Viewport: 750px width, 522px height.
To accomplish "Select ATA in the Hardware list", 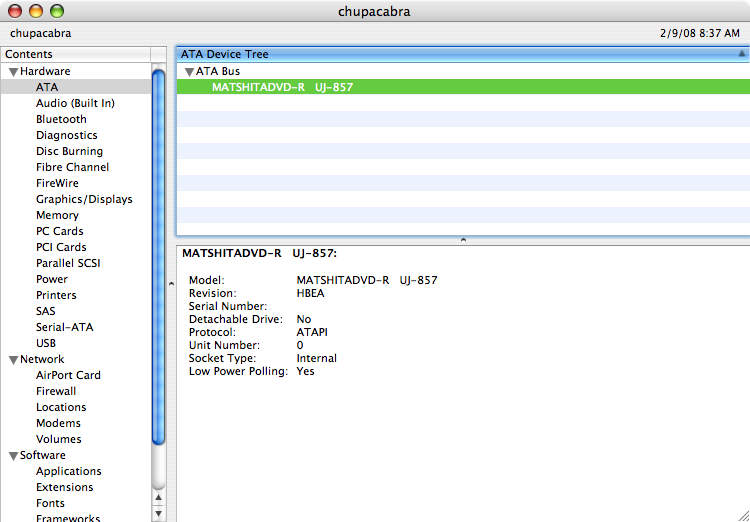I will [47, 87].
